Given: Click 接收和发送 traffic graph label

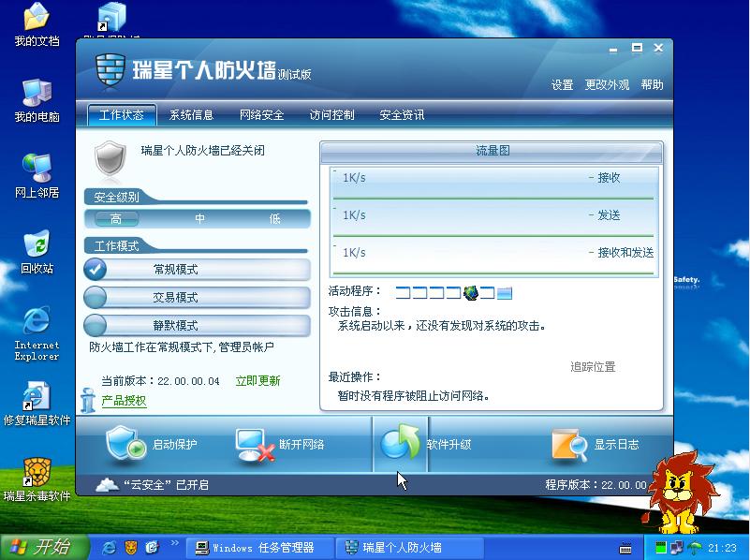Looking at the screenshot, I should pyautogui.click(x=625, y=253).
